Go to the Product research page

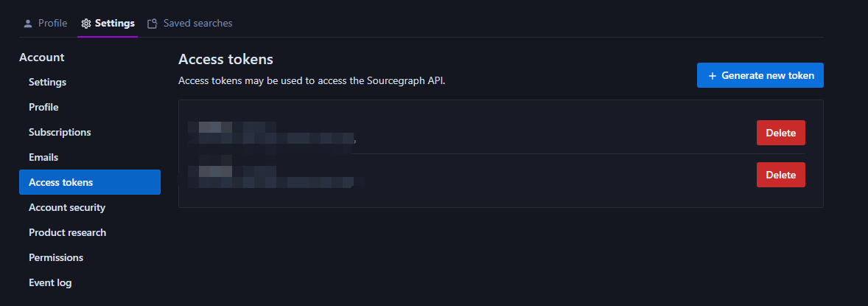[67, 232]
